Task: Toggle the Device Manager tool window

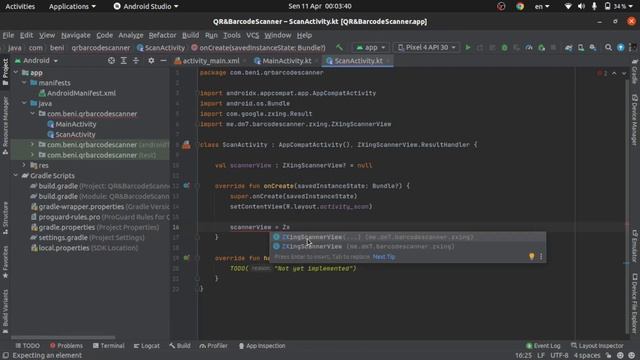Action: (x=634, y=120)
